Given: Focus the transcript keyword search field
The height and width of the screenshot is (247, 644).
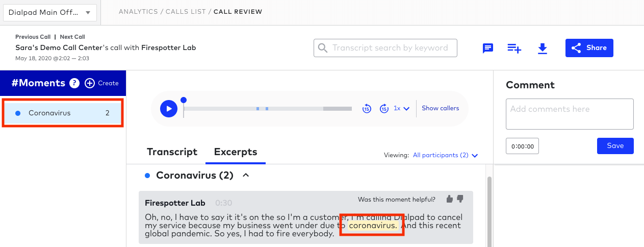Looking at the screenshot, I should 385,48.
